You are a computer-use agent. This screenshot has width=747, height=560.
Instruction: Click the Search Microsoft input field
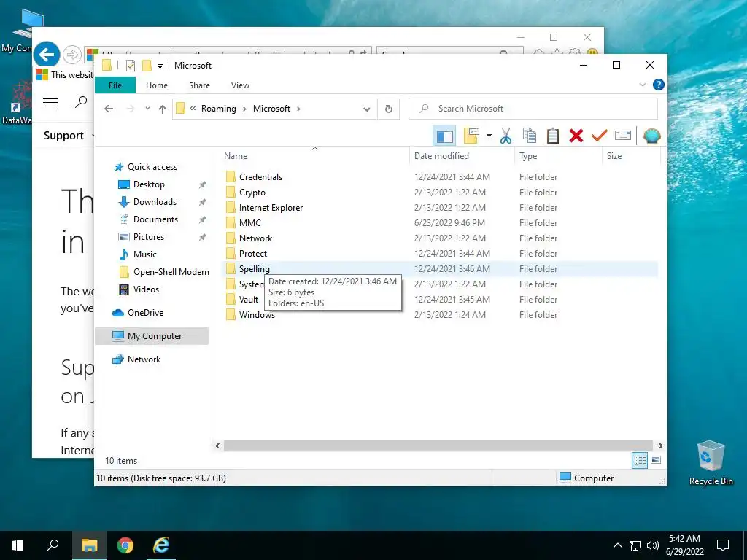[x=533, y=109]
